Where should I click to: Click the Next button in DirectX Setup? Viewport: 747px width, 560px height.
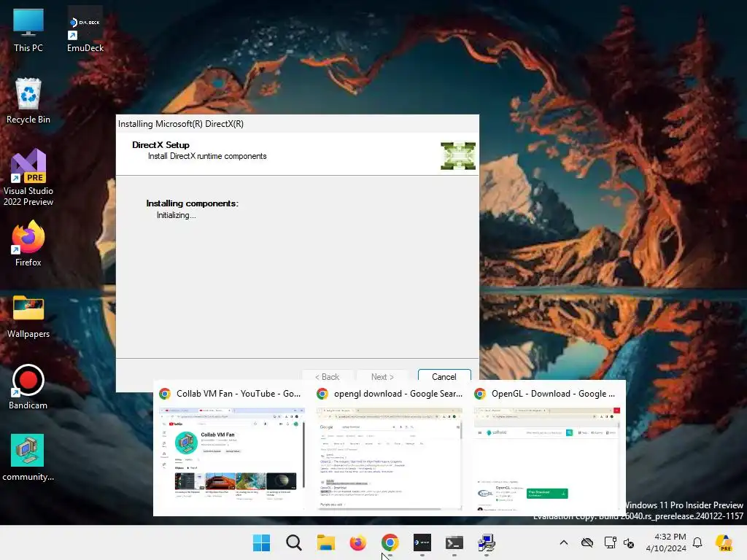pyautogui.click(x=382, y=377)
